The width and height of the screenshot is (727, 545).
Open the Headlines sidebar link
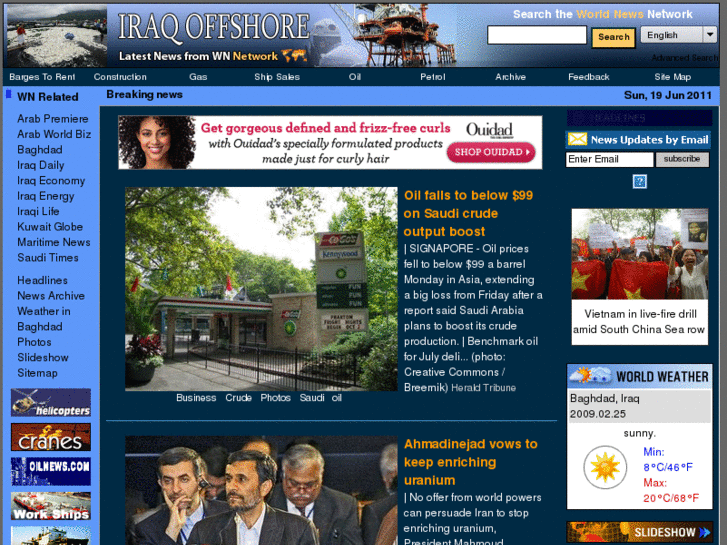point(42,280)
